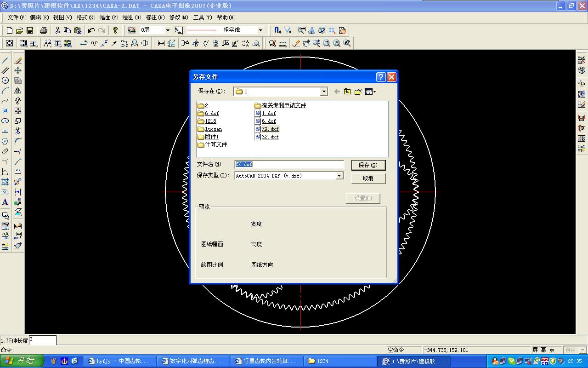Select the Rotate tool
This screenshot has height=368, width=588.
18,101
